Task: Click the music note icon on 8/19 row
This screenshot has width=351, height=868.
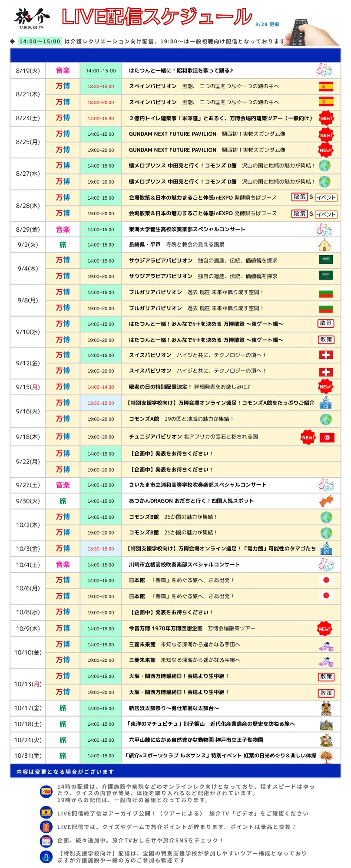Action: (x=325, y=70)
